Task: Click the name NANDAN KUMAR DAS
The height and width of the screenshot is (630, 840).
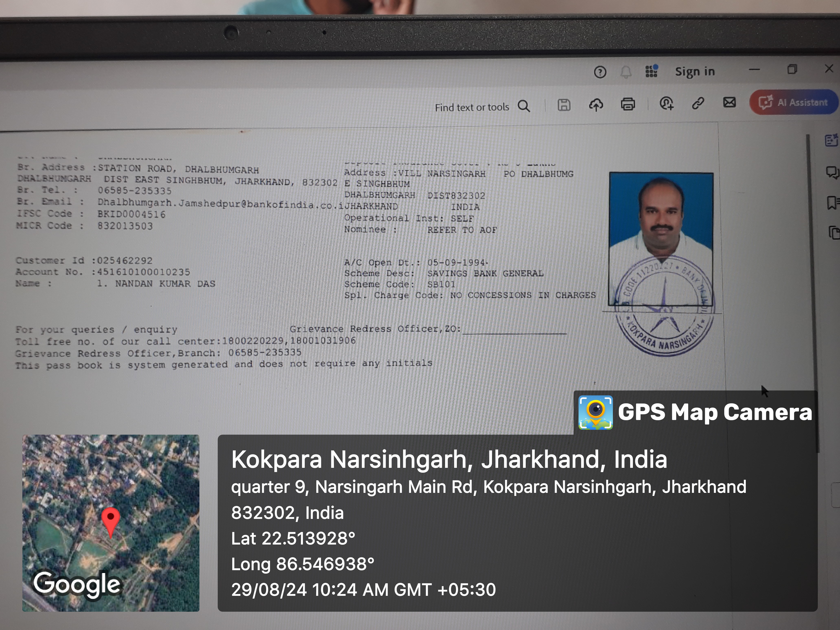Action: tap(165, 284)
